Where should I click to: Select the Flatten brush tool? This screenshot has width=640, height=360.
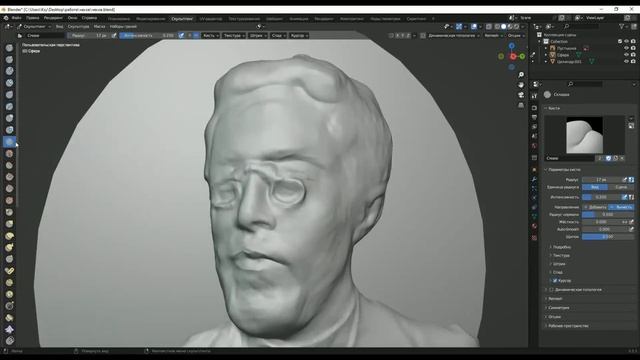click(9, 165)
